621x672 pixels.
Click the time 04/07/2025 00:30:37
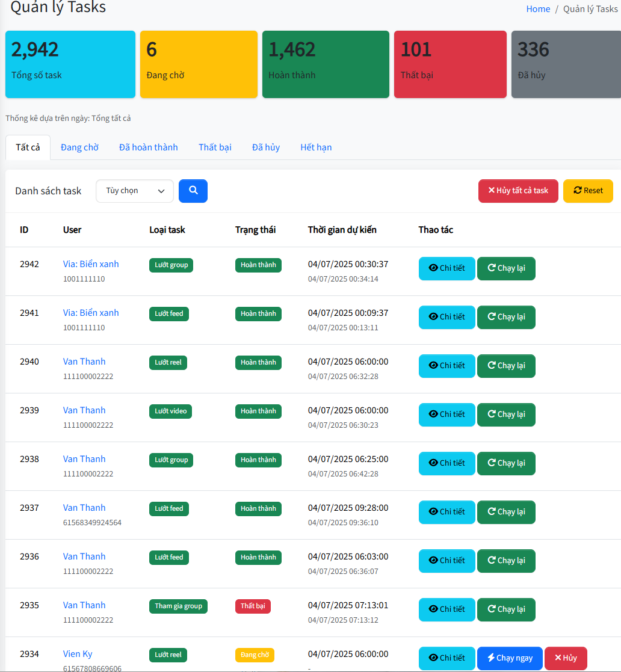348,264
